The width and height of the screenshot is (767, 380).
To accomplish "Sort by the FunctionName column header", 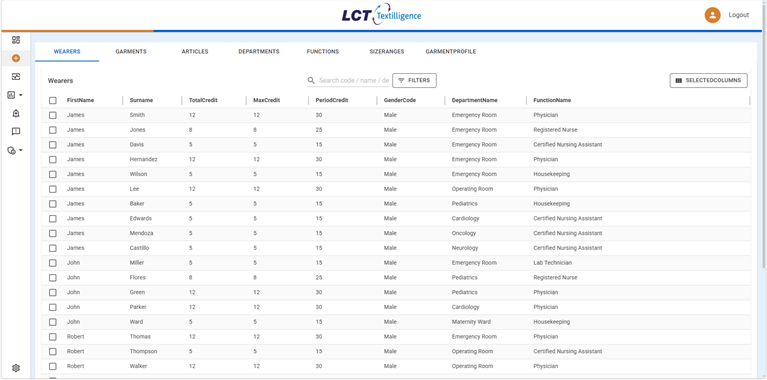I will [552, 100].
